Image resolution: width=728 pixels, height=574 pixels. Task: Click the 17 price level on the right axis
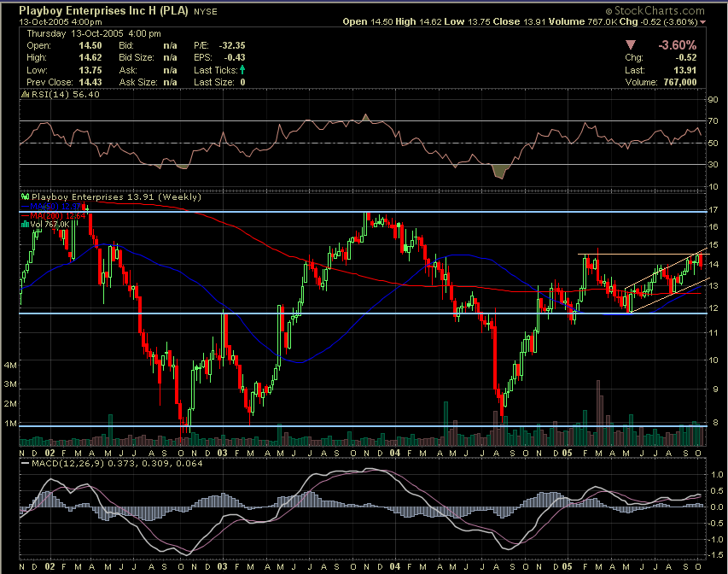point(711,209)
